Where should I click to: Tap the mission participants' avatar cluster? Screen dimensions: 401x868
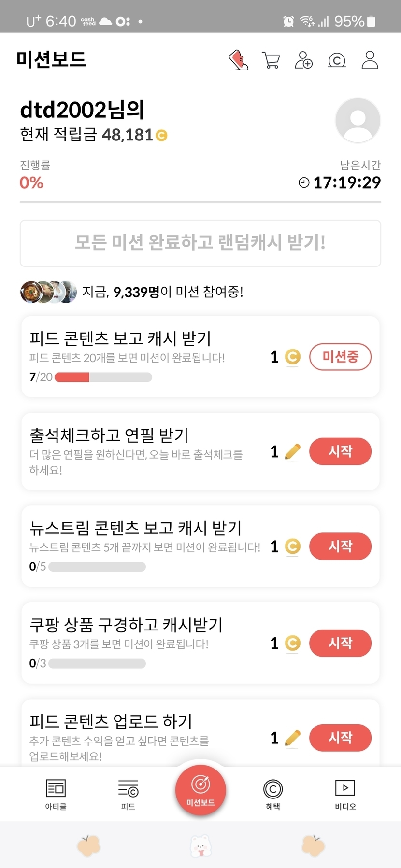(48, 292)
